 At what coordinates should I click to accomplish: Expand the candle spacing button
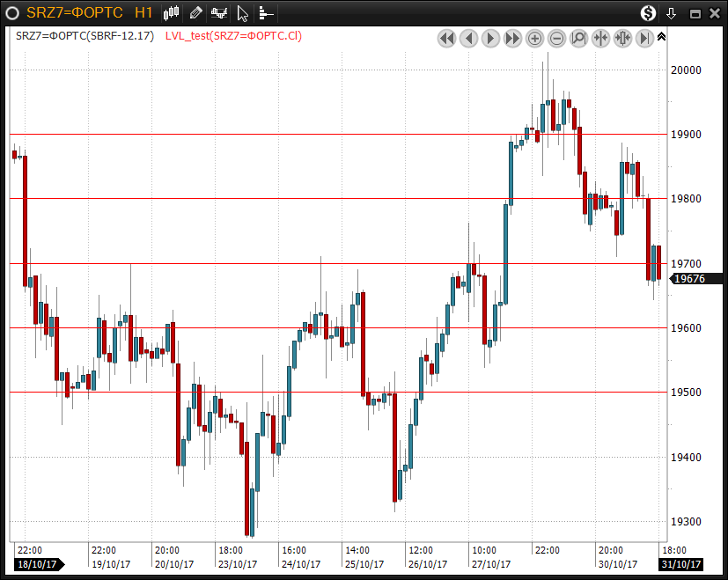(x=623, y=38)
